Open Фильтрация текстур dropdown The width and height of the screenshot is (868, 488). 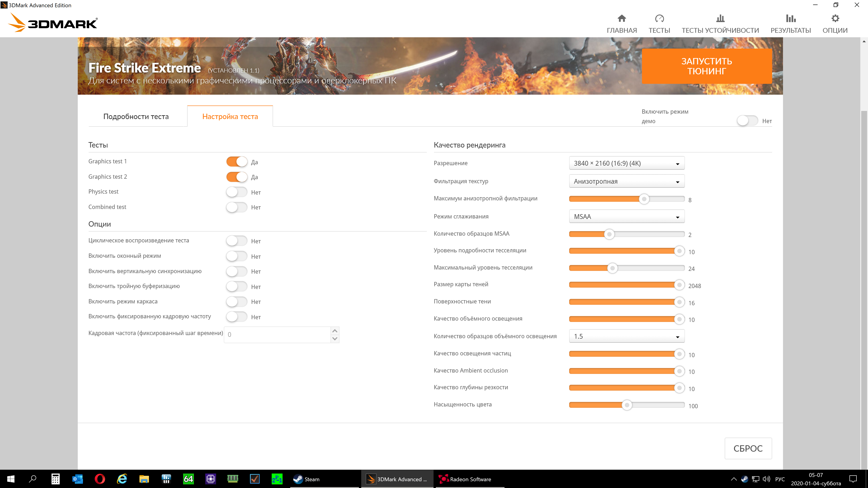pos(627,181)
